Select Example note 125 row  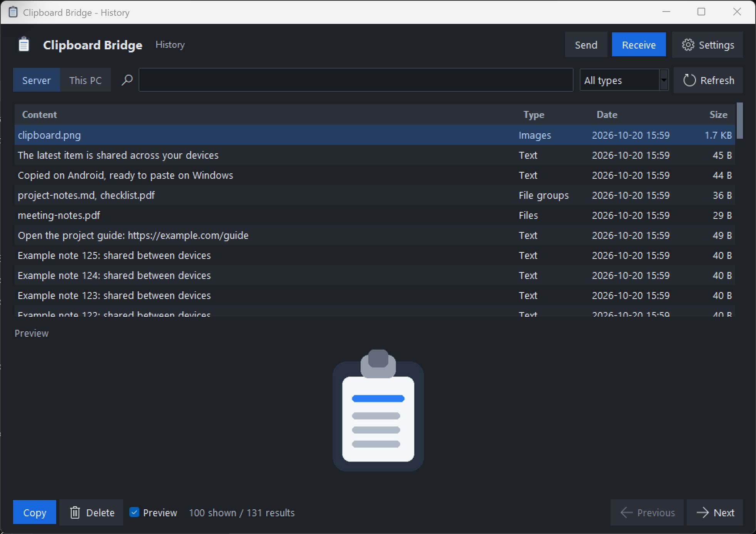[375, 255]
